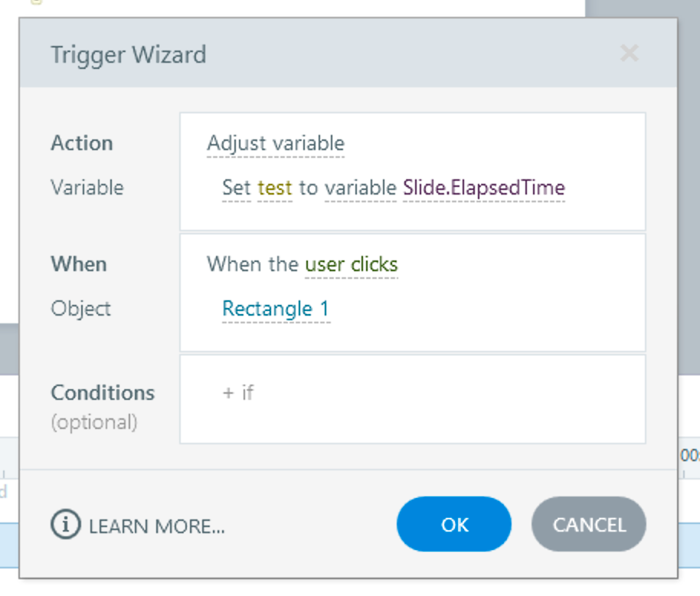Click the "(optional)" text under Conditions

coord(94,422)
